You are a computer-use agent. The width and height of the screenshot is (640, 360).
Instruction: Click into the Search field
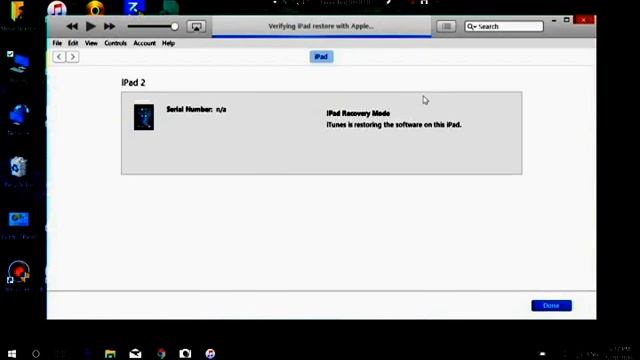tap(504, 27)
